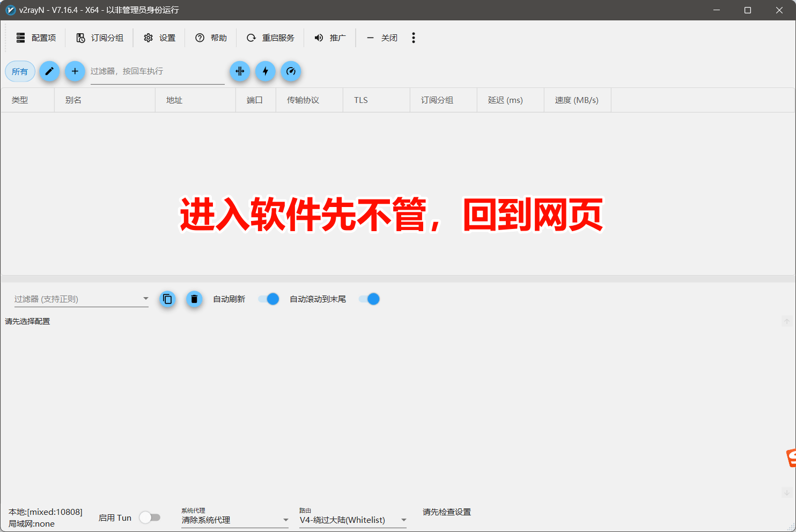Screen dimensions: 796x532
Task: Sort by 延迟 (ms) column header
Action: coord(505,100)
